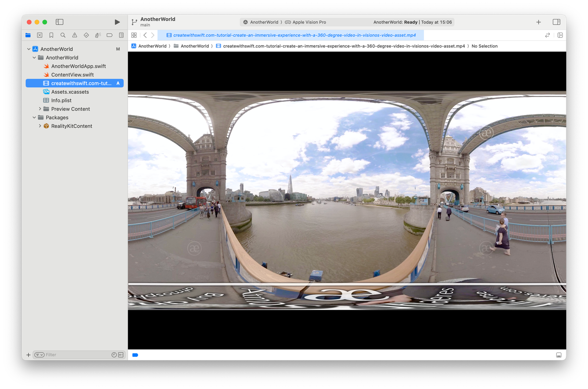Toggle the navigator sidebar visibility
The image size is (588, 389).
click(59, 22)
